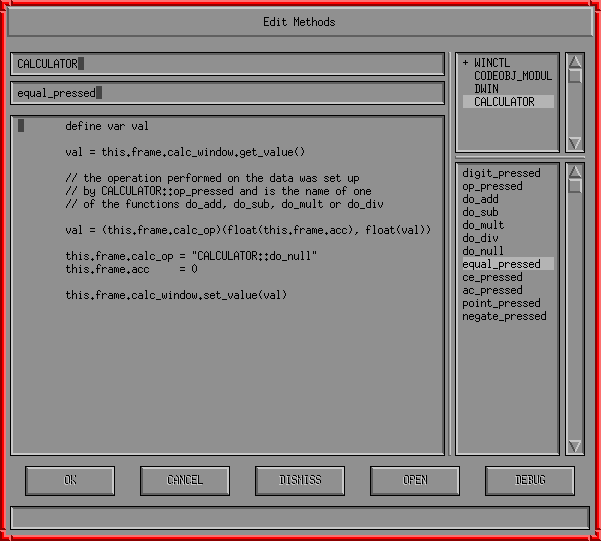Select op_pressed method in list
Screen dimensions: 601x541
point(492,186)
